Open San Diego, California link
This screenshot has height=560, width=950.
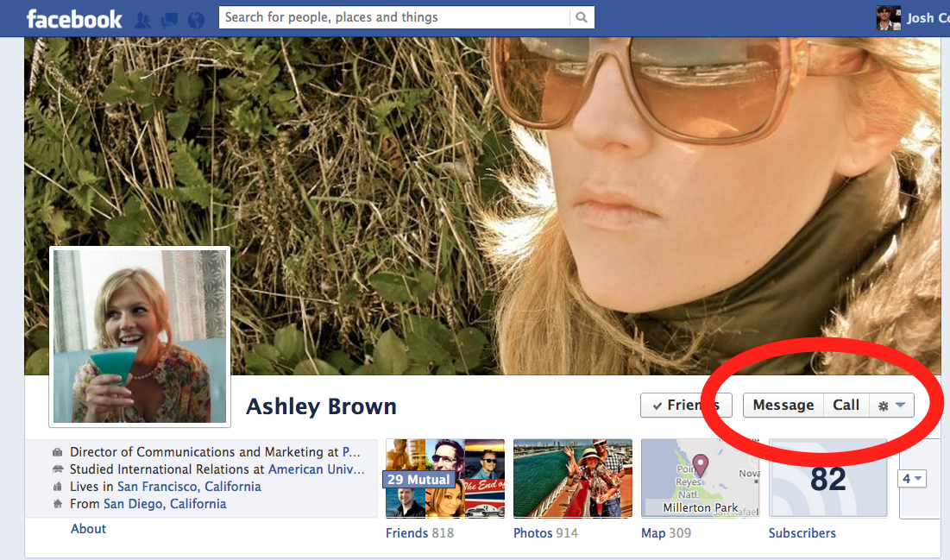[165, 504]
